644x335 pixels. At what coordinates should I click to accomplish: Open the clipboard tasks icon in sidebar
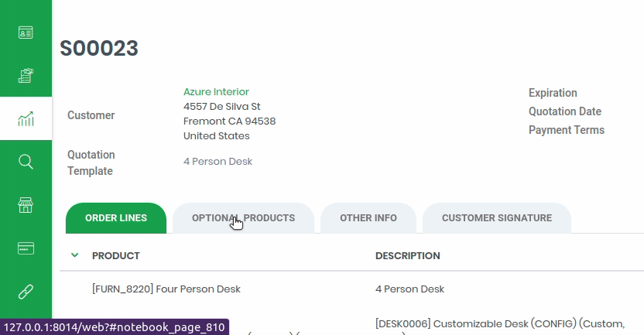point(26,76)
